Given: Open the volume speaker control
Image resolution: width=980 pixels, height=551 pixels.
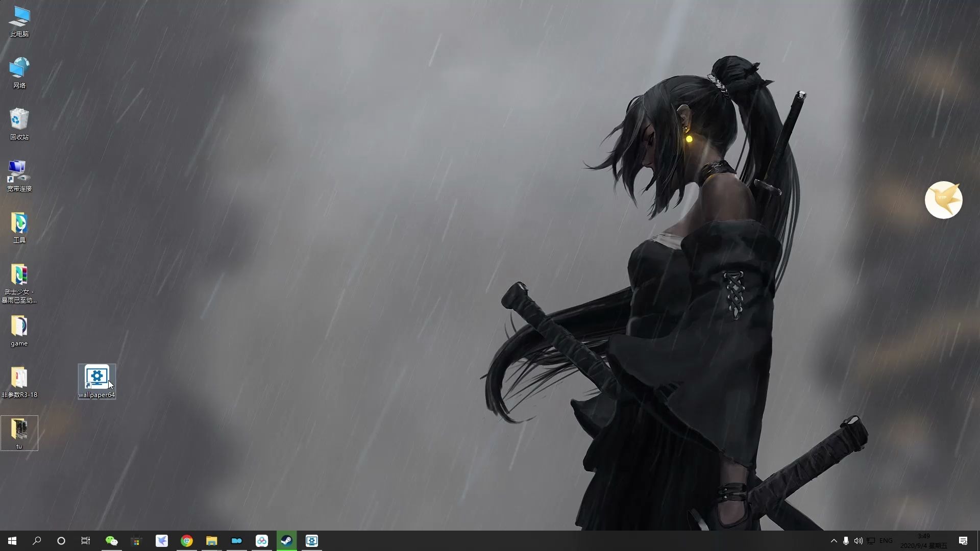Looking at the screenshot, I should pos(858,541).
